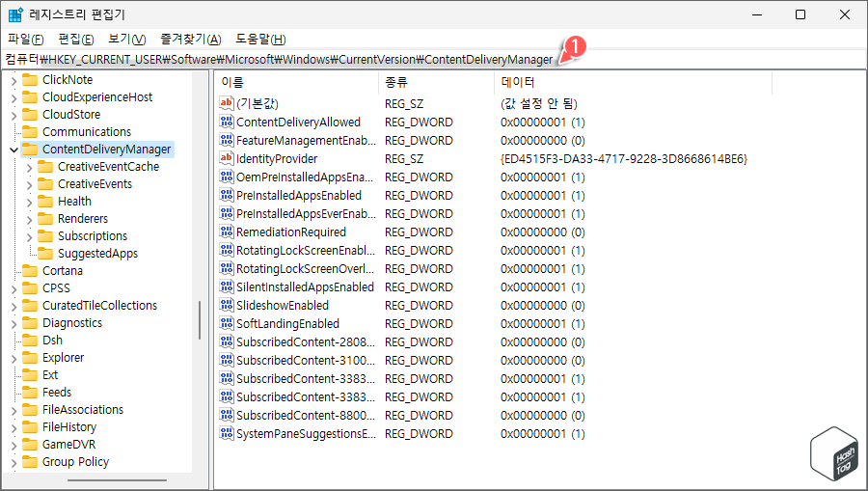Select the Communications key label

point(87,132)
